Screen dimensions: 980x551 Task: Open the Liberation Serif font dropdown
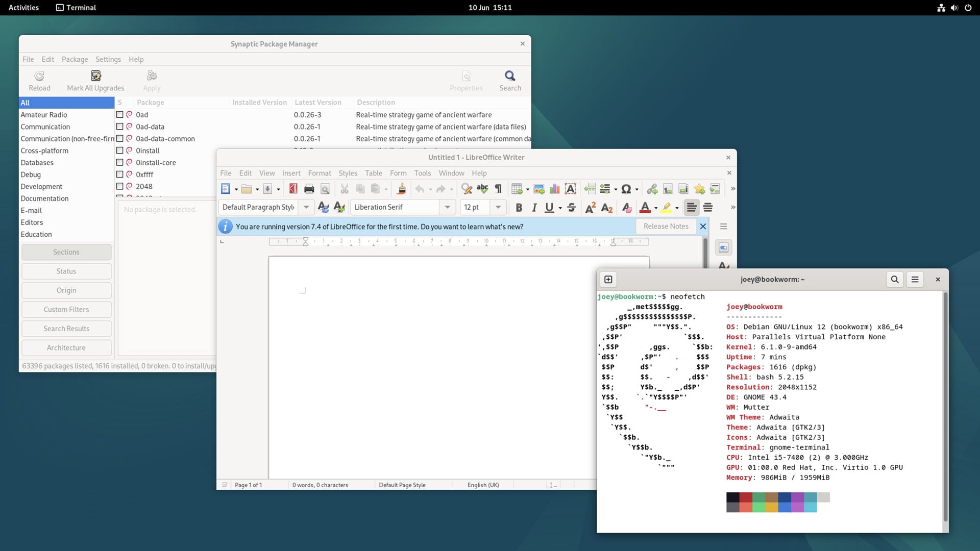pos(447,207)
